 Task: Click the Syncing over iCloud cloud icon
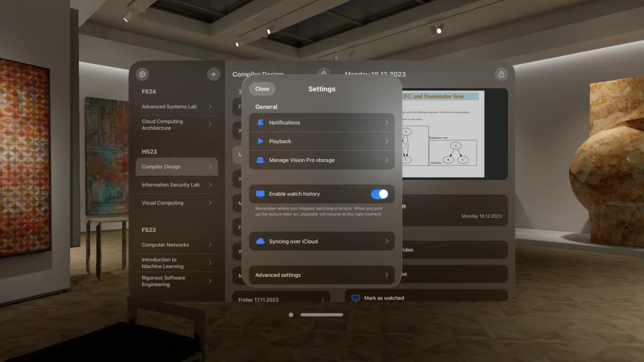click(x=260, y=241)
